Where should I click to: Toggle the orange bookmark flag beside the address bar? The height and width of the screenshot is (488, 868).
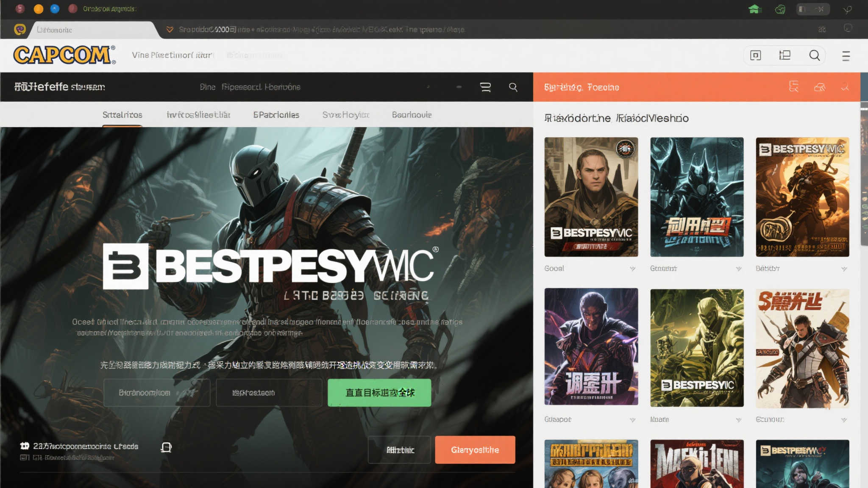coord(170,29)
